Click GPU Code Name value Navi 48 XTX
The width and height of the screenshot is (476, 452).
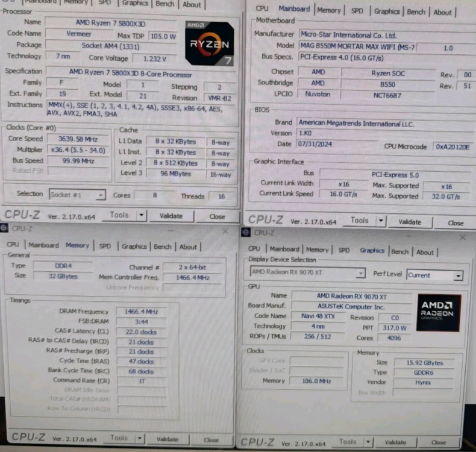coord(318,316)
